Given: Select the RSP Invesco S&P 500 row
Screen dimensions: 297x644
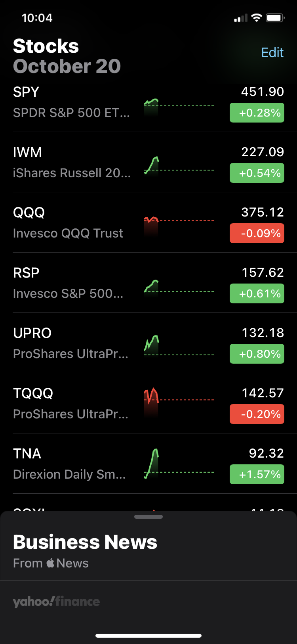Looking at the screenshot, I should coord(148,283).
